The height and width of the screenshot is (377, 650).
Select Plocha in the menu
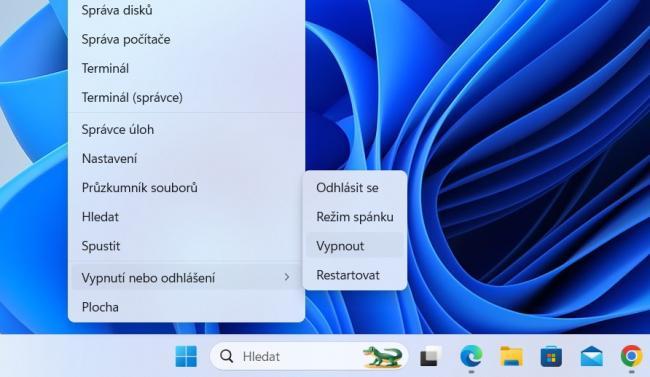pos(187,307)
